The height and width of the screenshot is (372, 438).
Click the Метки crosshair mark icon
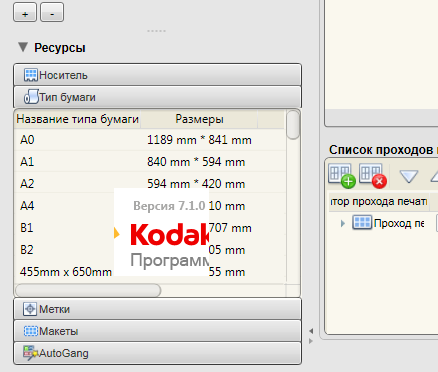click(30, 309)
